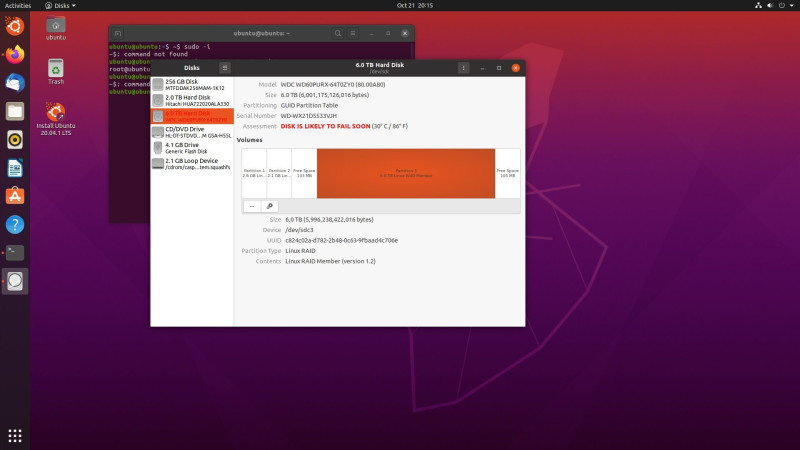Open Files from the dock
Screen dimensions: 800x450
(x=15, y=111)
